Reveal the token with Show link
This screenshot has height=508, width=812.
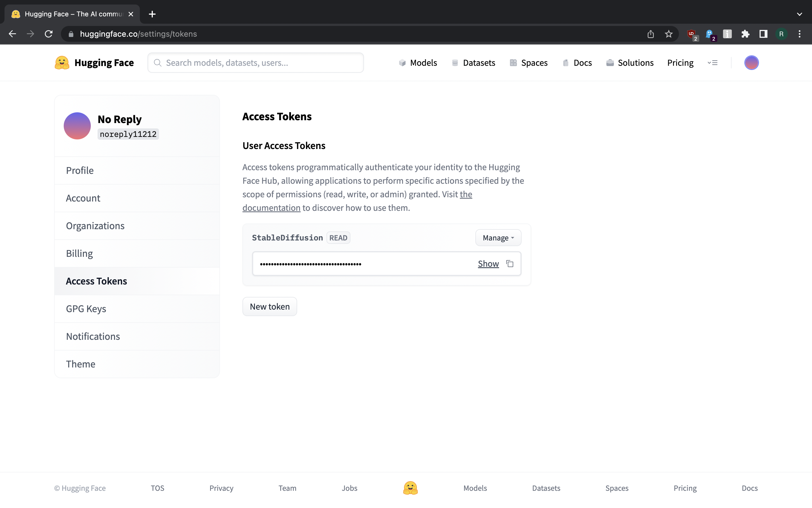[488, 264]
